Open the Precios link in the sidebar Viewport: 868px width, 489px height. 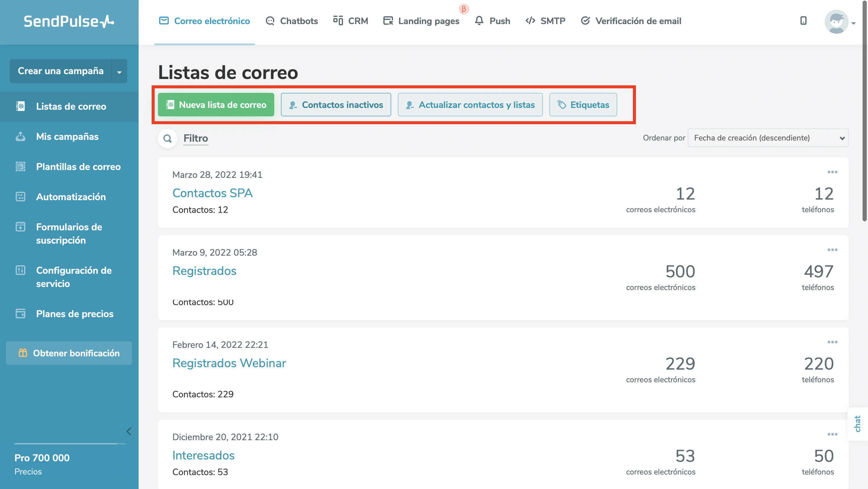(x=28, y=472)
